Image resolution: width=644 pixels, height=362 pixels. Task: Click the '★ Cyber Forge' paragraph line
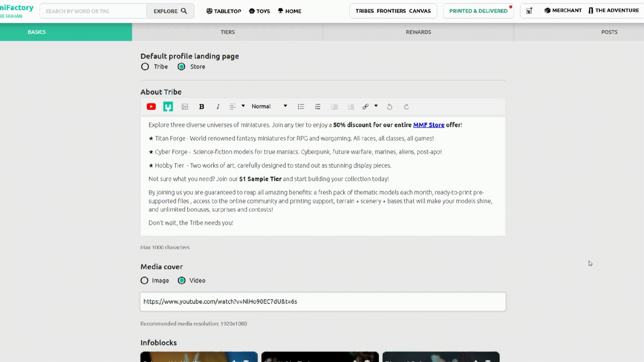[295, 152]
